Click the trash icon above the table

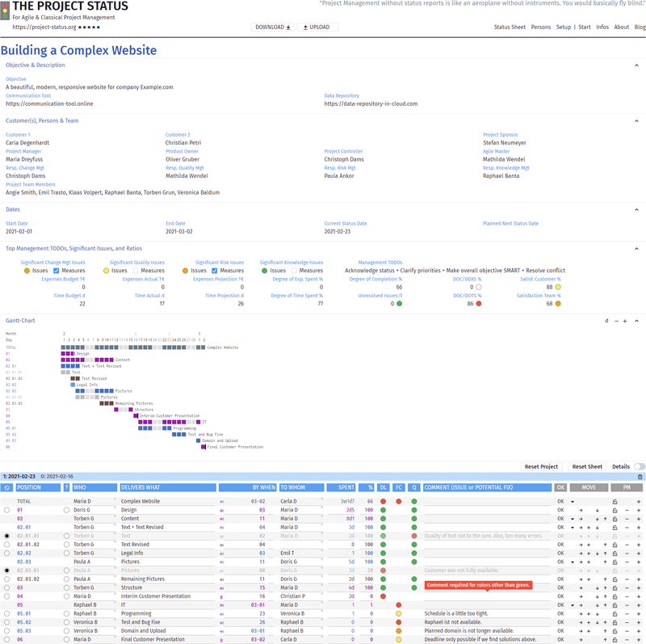640,477
